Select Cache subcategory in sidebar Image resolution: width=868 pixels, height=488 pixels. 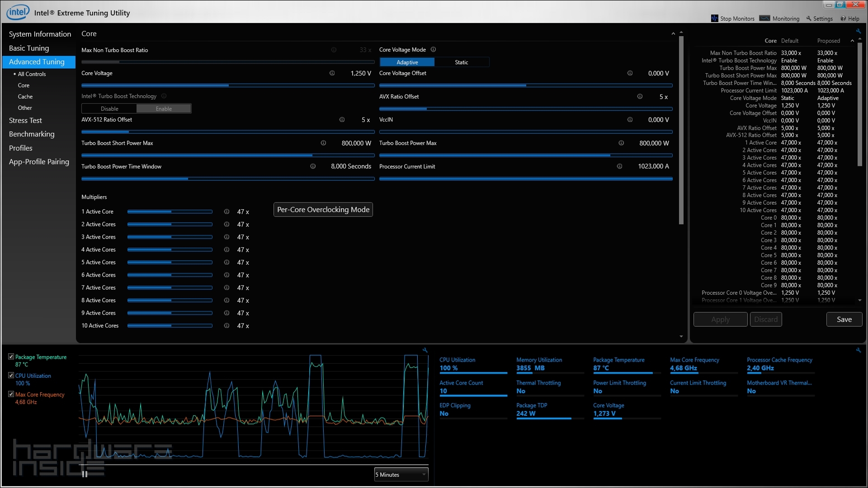pos(25,97)
